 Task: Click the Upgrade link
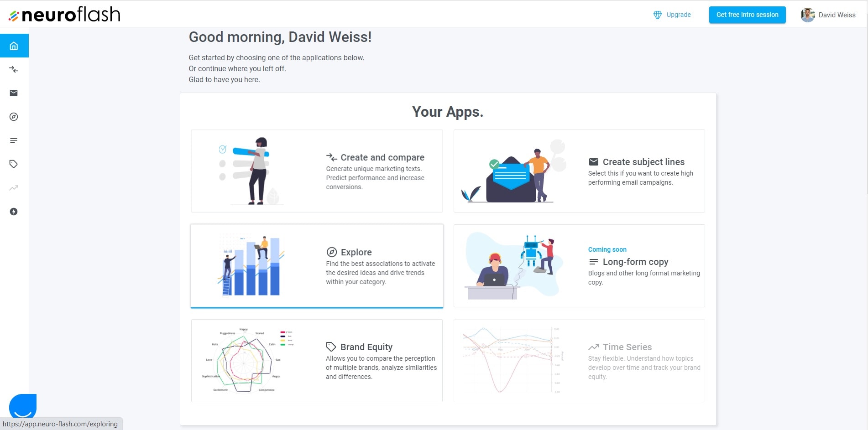point(678,15)
